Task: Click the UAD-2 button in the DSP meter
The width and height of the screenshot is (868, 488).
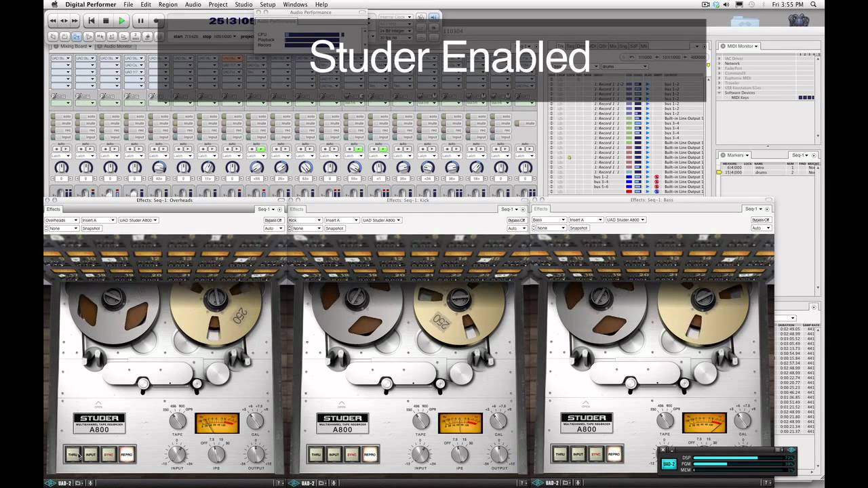Action: coord(669,464)
